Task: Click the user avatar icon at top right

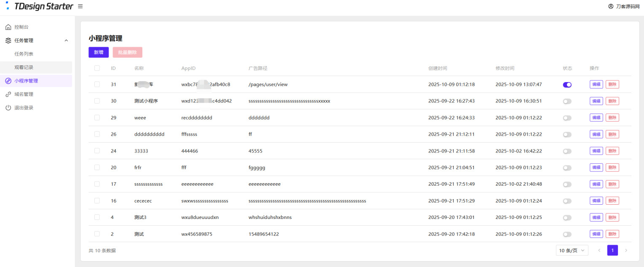Action: click(611, 6)
